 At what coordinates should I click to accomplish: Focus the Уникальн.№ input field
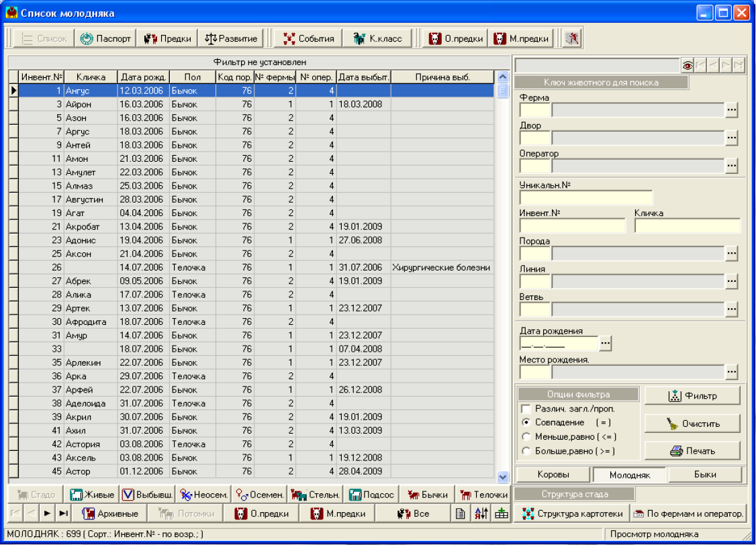(x=586, y=197)
